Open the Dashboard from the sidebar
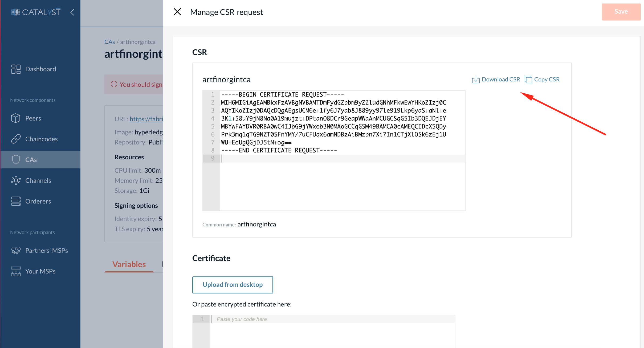The width and height of the screenshot is (644, 348). [40, 69]
